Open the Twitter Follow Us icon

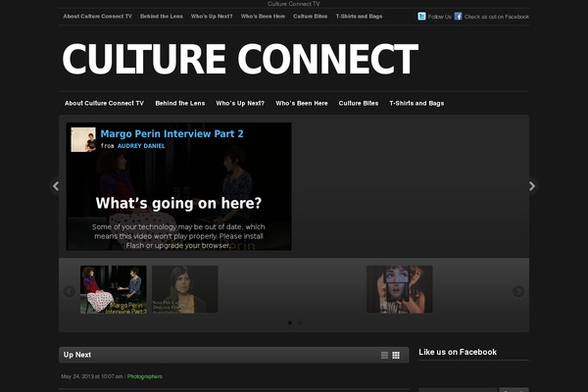tap(421, 16)
